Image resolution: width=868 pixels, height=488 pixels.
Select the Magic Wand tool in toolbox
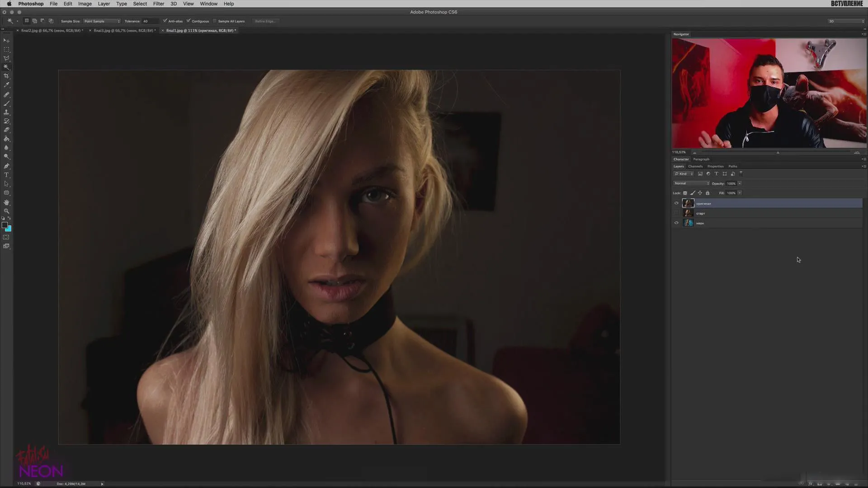pos(6,67)
